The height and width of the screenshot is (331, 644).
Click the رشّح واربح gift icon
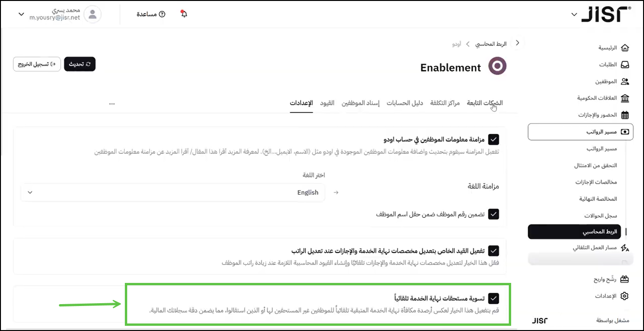click(x=625, y=279)
